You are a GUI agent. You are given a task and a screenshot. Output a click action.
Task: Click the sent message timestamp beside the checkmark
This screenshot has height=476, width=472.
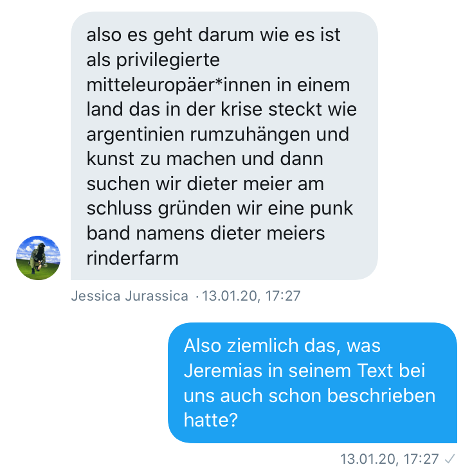pyautogui.click(x=389, y=459)
